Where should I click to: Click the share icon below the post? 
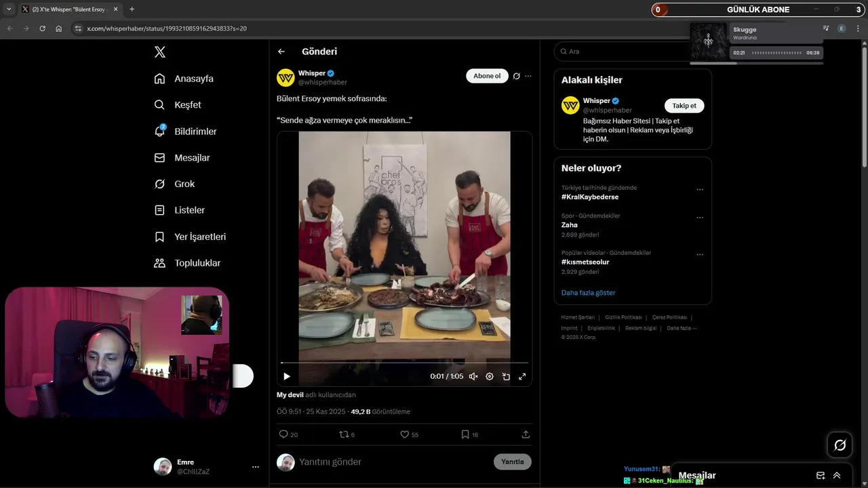pyautogui.click(x=526, y=434)
